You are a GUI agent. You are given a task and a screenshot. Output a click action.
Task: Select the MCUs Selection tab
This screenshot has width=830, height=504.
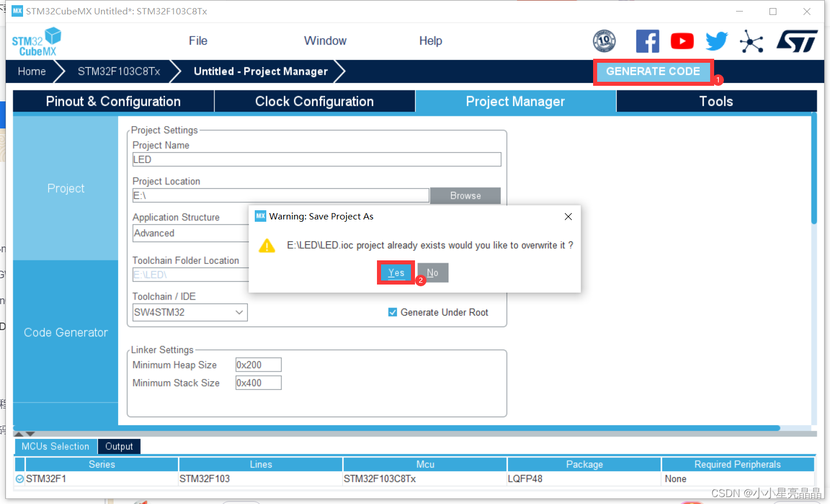[x=55, y=446]
